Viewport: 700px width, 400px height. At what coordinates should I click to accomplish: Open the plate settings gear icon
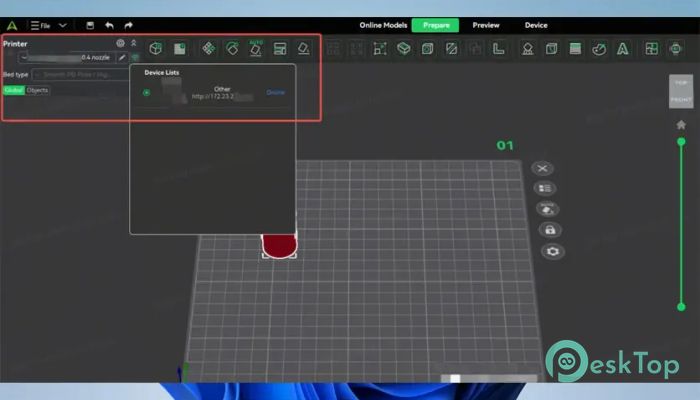tap(553, 251)
